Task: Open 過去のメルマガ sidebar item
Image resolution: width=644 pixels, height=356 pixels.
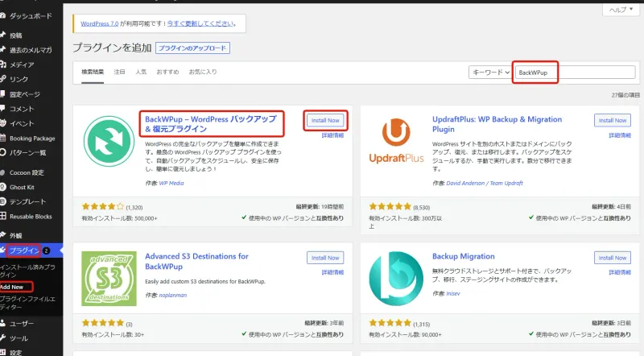Action: coord(31,50)
